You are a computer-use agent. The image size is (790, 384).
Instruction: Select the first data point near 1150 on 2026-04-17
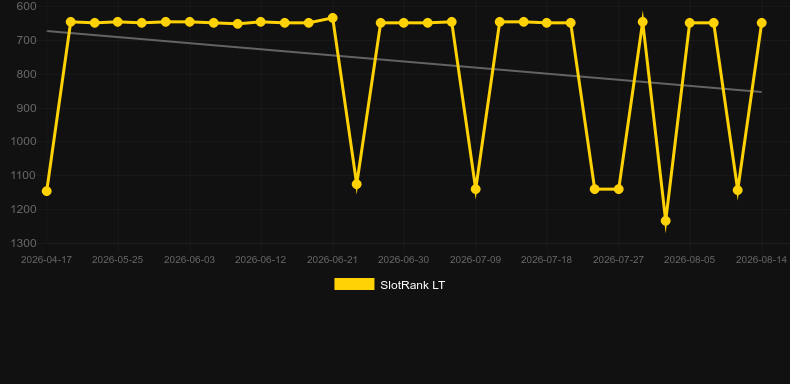click(47, 191)
